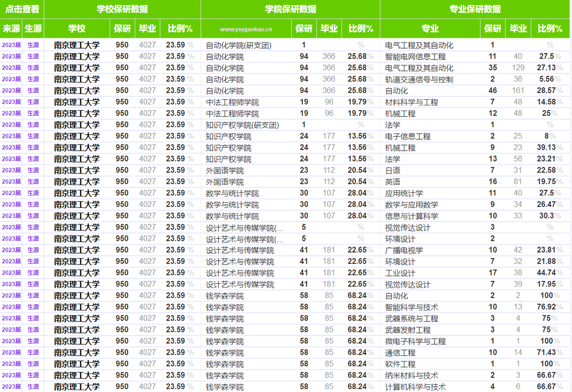The width and height of the screenshot is (572, 392).
Task: Click the 电子信息工程 major entry
Action: tap(408, 136)
